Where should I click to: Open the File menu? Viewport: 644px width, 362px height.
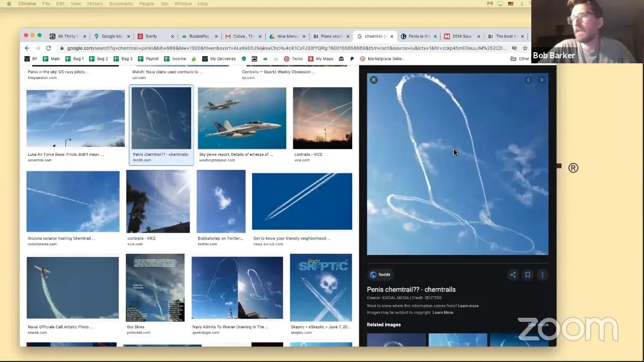pos(46,4)
